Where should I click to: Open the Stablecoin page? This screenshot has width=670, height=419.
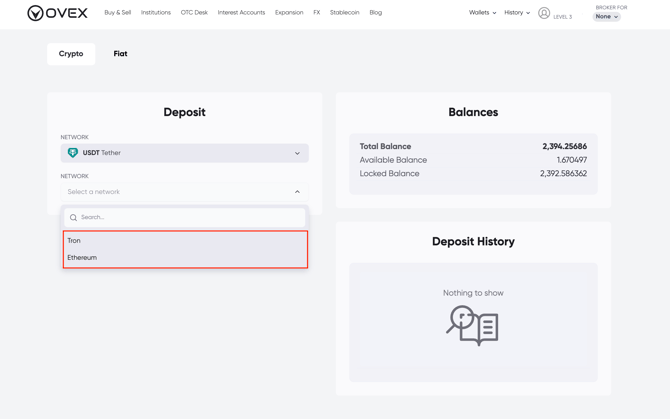pos(344,13)
